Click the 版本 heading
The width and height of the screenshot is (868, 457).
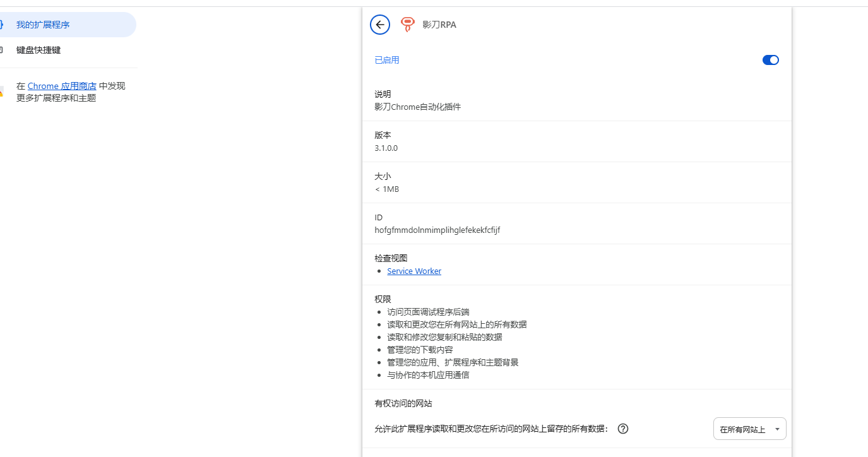383,136
